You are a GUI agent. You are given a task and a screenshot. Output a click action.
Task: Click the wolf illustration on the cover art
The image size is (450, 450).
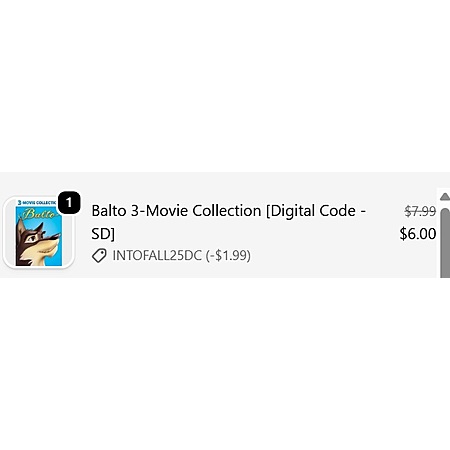[37, 243]
